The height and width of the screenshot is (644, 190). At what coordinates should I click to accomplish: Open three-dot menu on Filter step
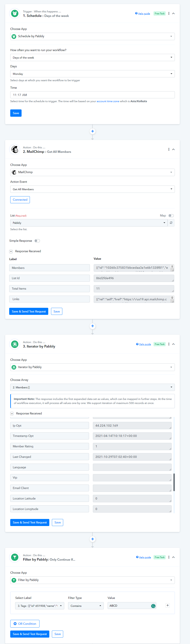click(169, 557)
